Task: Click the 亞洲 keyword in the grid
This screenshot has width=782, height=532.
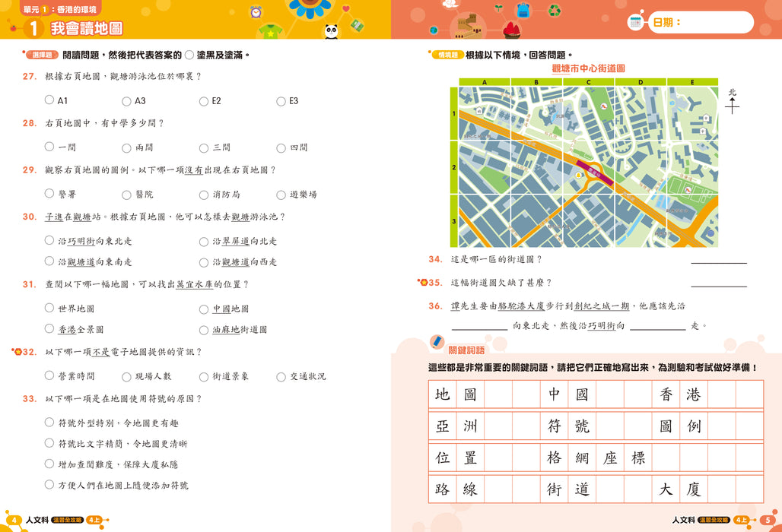Action: coord(456,426)
